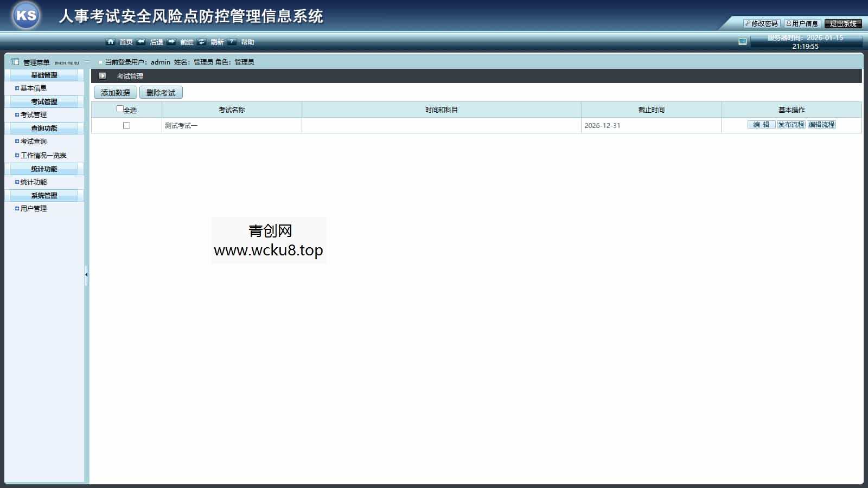
Task: Click the 后退 back arrow icon
Action: pos(141,41)
